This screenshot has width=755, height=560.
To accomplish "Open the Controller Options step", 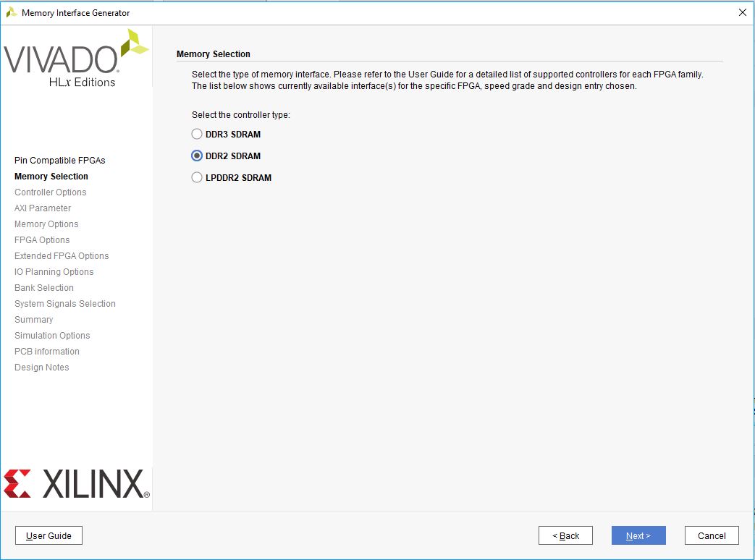I will point(50,192).
